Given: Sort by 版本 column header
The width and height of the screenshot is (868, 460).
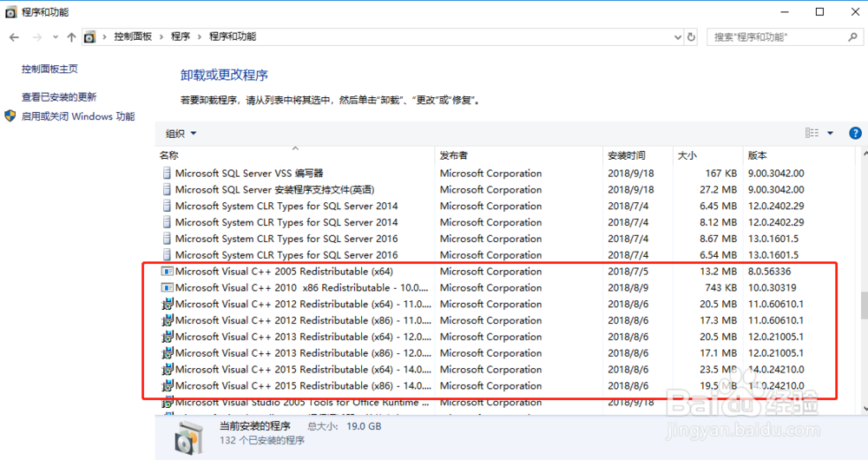Looking at the screenshot, I should [799, 155].
